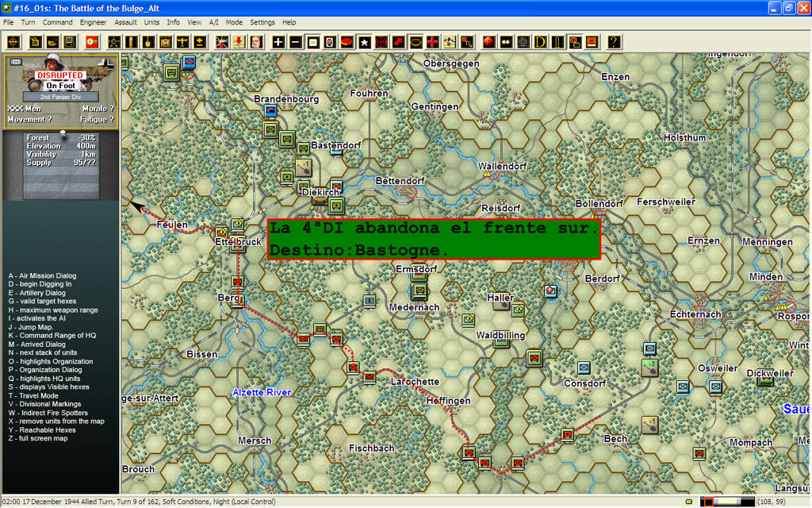Open the Turn menu
Screen dimensions: 812x508
(x=28, y=22)
